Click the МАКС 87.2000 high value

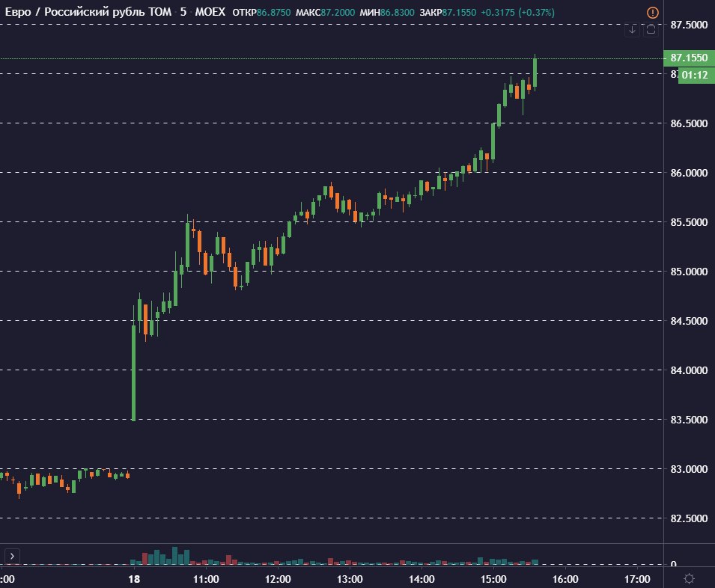click(x=325, y=12)
